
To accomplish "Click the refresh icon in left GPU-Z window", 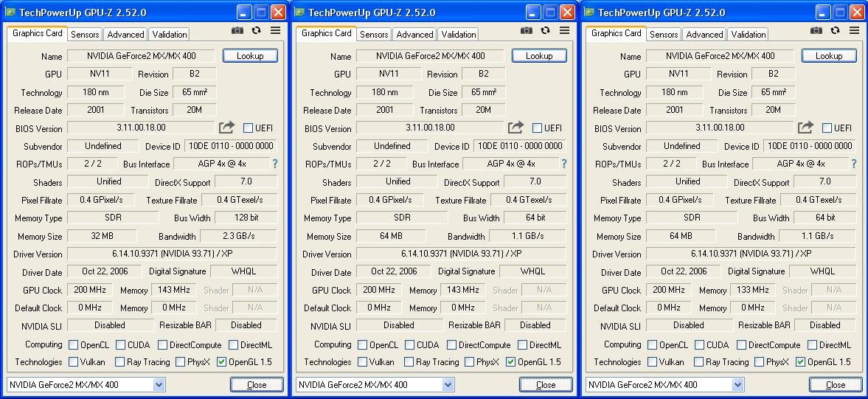I will 256,31.
